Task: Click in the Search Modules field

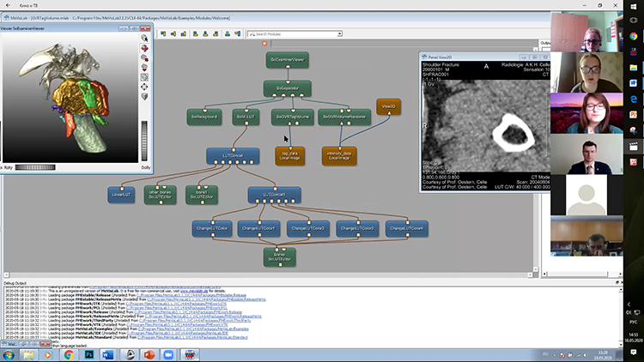Action: click(293, 34)
